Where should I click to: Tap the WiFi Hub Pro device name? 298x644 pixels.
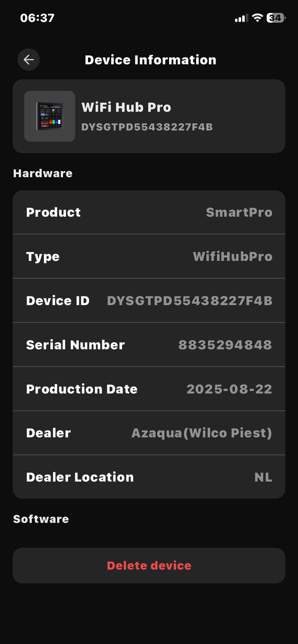(x=126, y=107)
